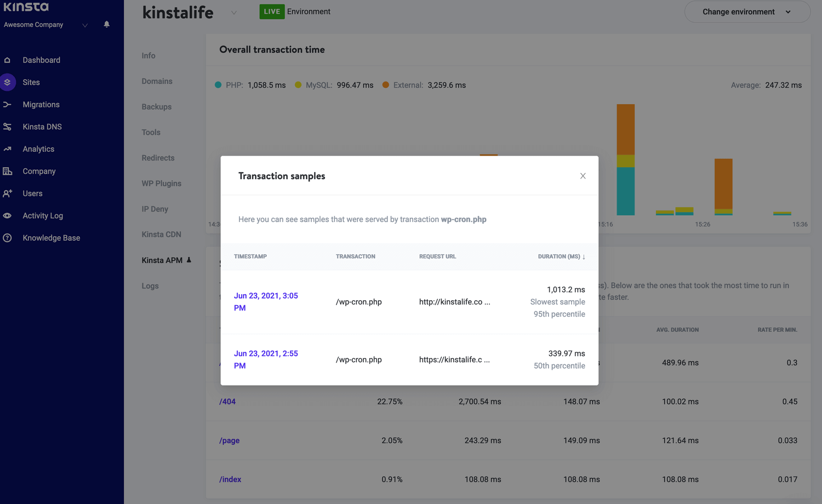Click the LIVE environment badge
Viewport: 822px width, 504px height.
click(272, 12)
